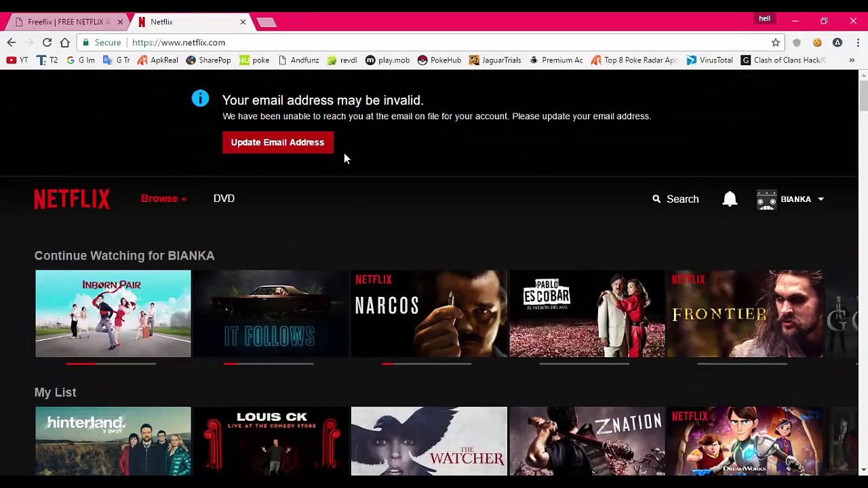This screenshot has width=868, height=488.
Task: Close the Freeflix tab
Action: [x=120, y=22]
